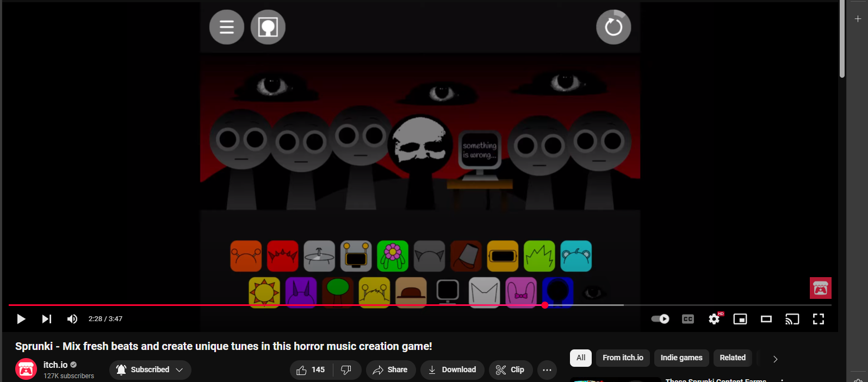Show more filter chips with right arrow
868x382 pixels.
pyautogui.click(x=775, y=359)
